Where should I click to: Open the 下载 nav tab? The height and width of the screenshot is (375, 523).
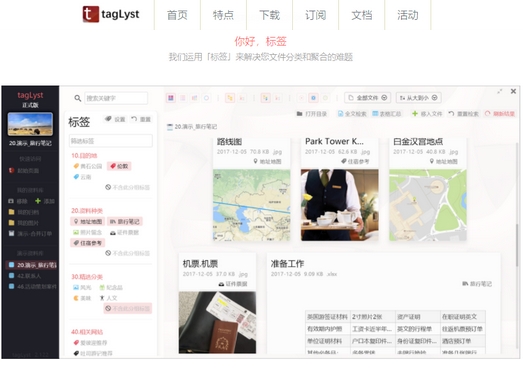tap(270, 15)
